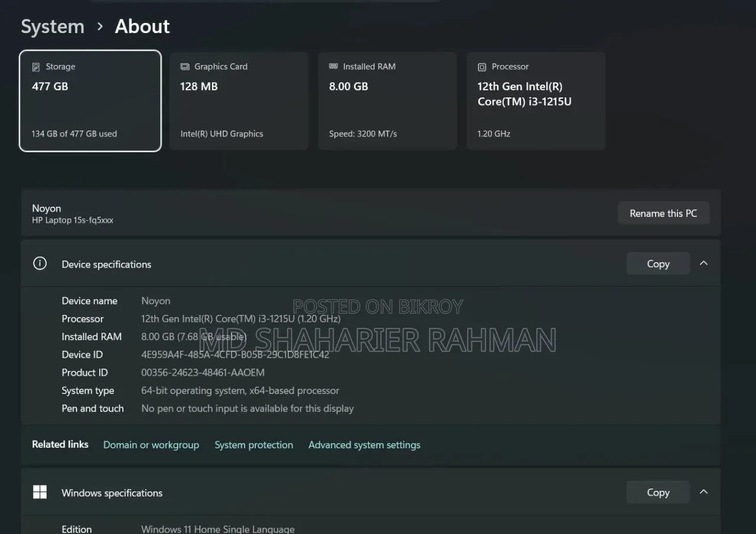Image resolution: width=756 pixels, height=534 pixels.
Task: Collapse the Windows specifications section
Action: [703, 492]
